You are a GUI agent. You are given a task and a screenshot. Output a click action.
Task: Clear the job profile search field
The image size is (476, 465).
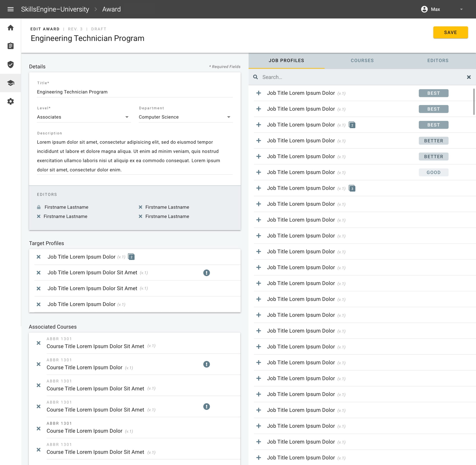click(469, 77)
